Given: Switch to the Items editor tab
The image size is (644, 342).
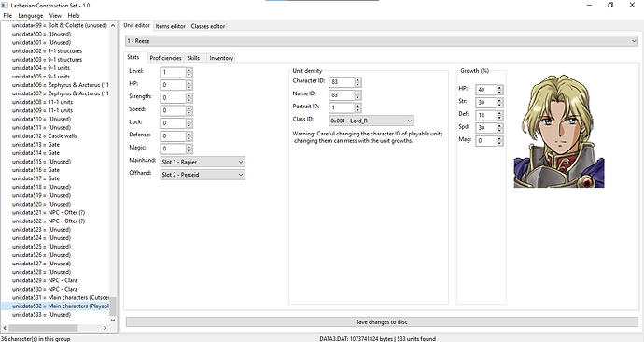Looking at the screenshot, I should point(171,26).
